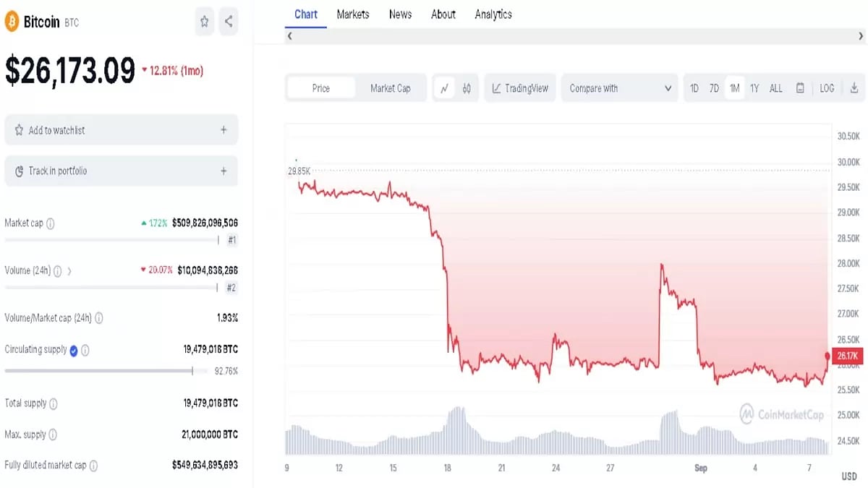Viewport: 868px width, 488px height.
Task: Toggle chart to Market Cap view
Action: pyautogui.click(x=391, y=88)
